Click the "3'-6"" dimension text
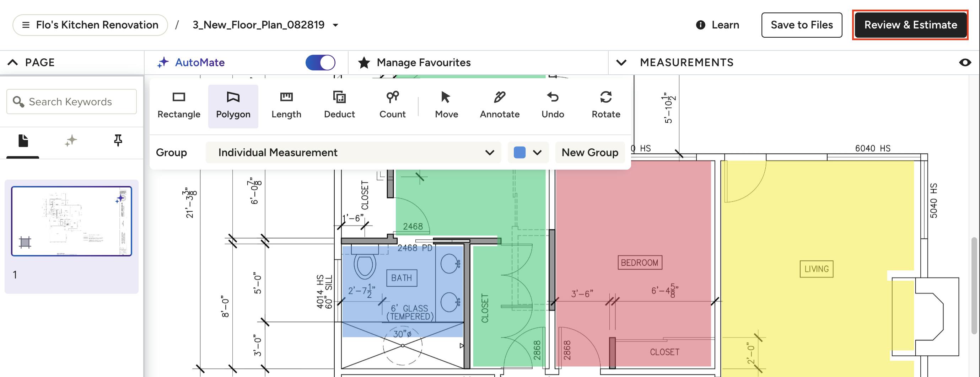The image size is (980, 377). (582, 294)
